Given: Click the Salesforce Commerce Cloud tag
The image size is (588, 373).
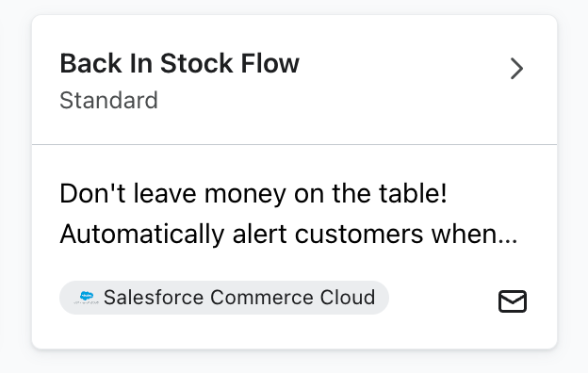Looking at the screenshot, I should (x=224, y=298).
